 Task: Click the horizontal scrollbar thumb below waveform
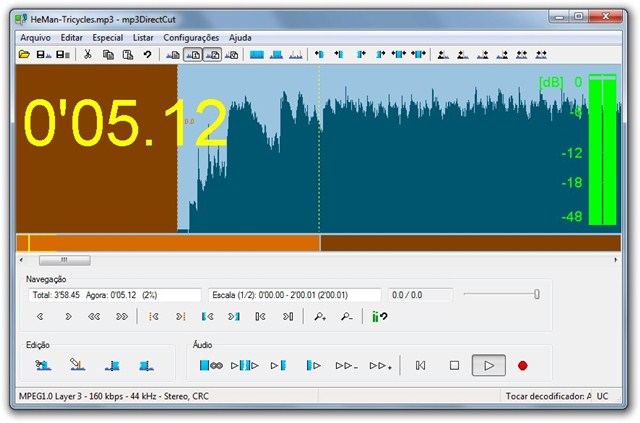pos(64,260)
